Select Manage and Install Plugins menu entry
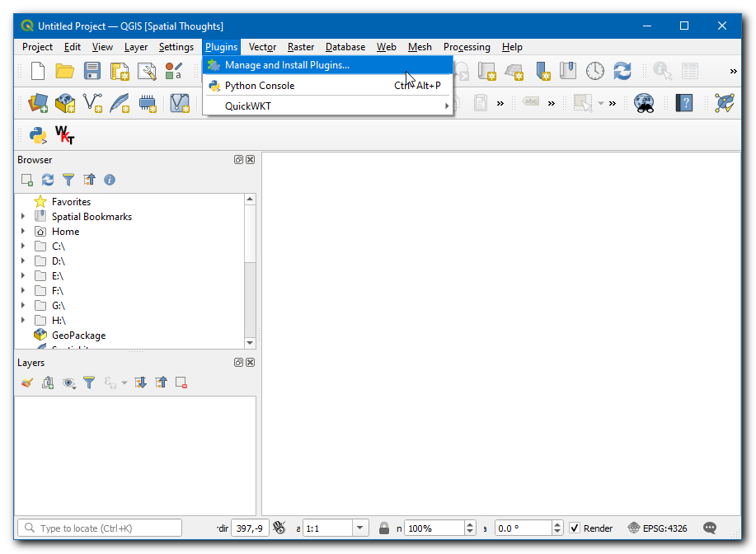756x554 pixels. [x=287, y=65]
